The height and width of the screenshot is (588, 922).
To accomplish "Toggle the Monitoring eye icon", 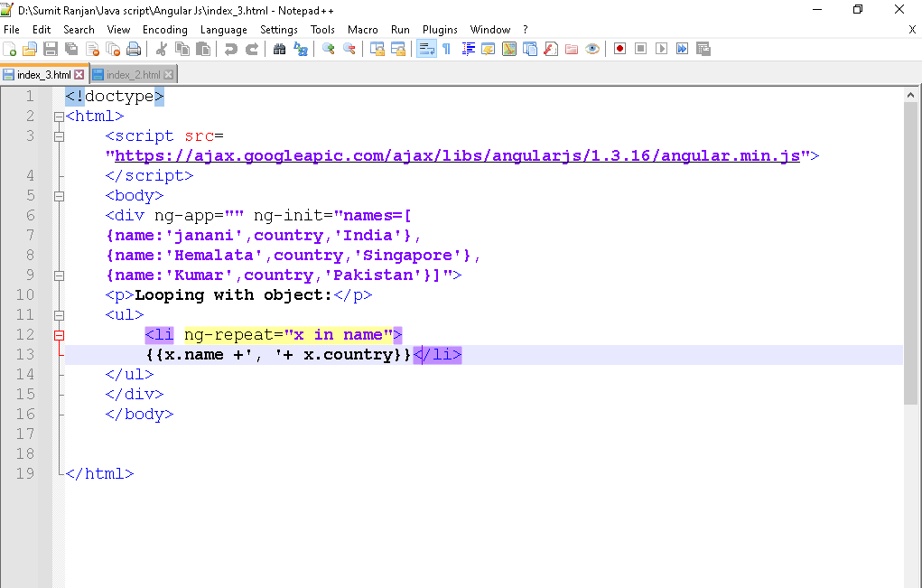I will tap(592, 49).
